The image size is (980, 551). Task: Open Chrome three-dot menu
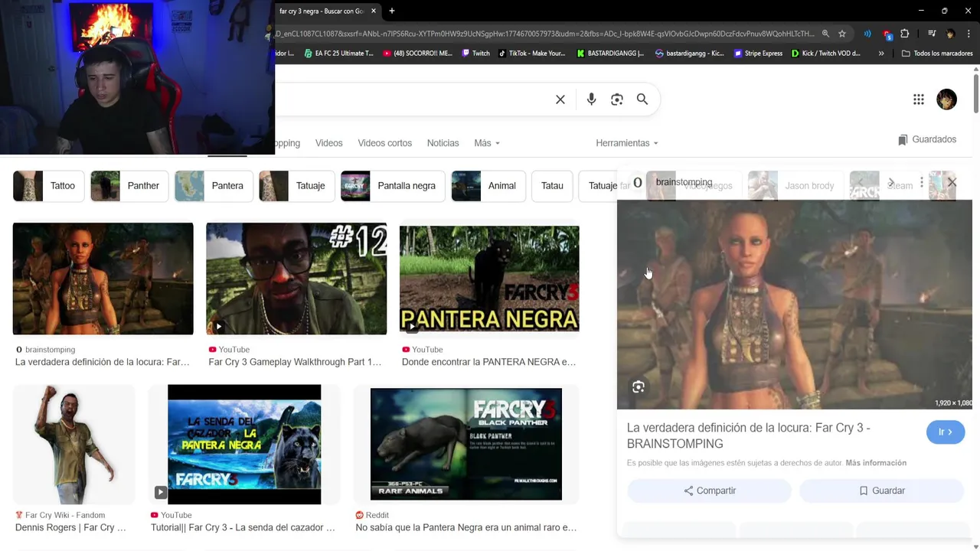point(969,34)
